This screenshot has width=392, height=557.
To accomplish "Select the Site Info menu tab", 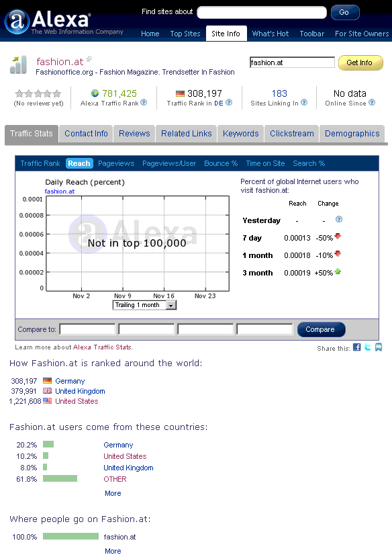I will pos(226,34).
